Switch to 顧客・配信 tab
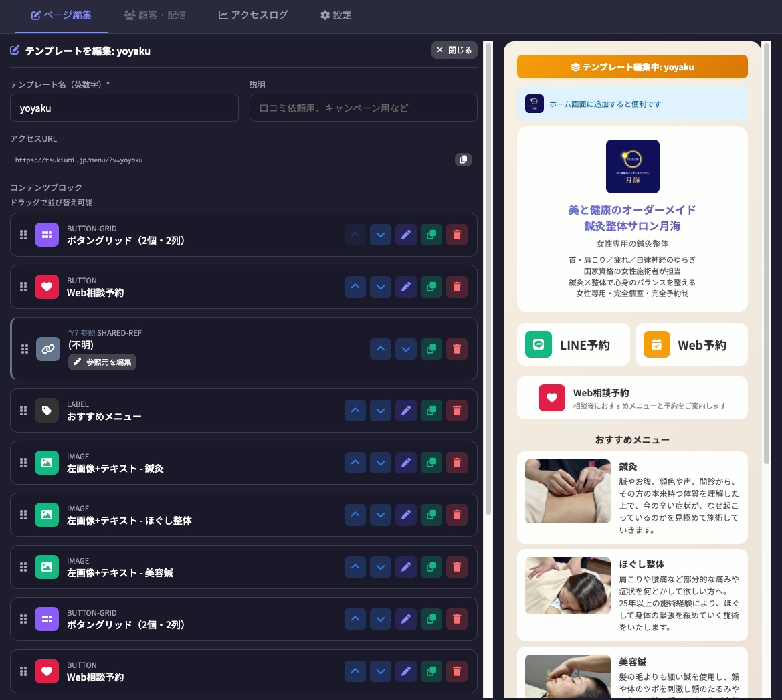782x700 pixels. 155,15
